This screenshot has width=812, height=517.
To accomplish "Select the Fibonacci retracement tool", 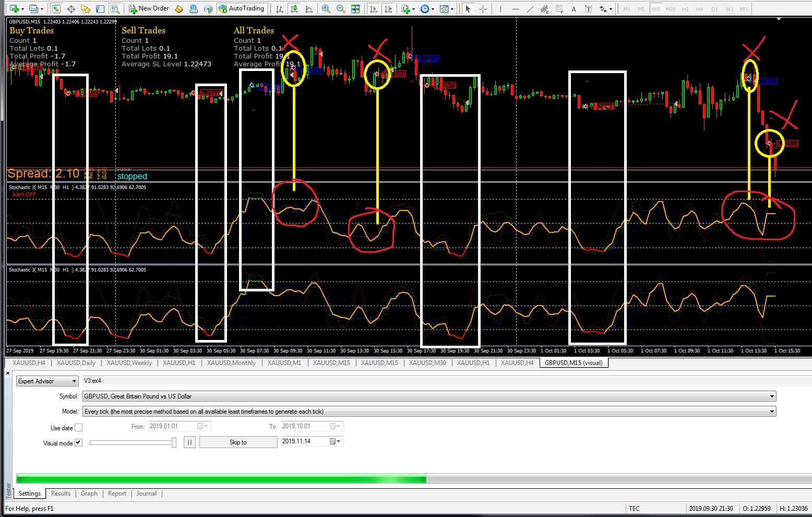I will coord(559,9).
